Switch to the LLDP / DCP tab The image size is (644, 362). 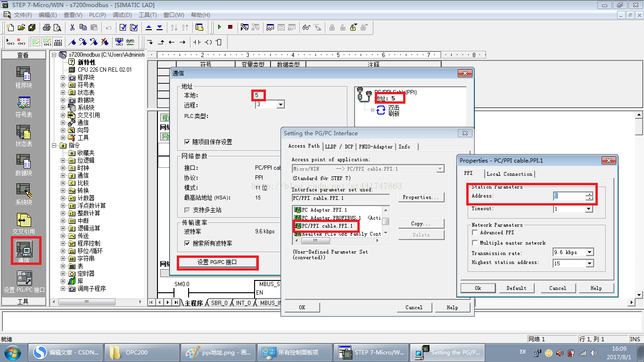(x=339, y=147)
